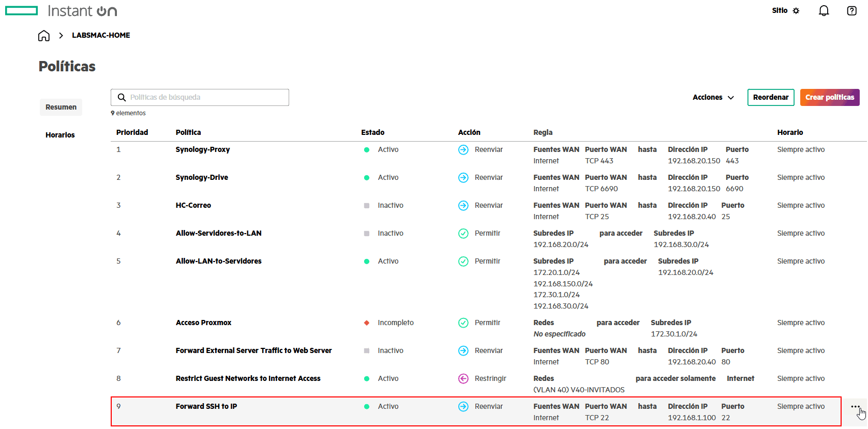Click Permitir check icon for Acceso Proxmox
This screenshot has height=429, width=868.
click(x=463, y=323)
